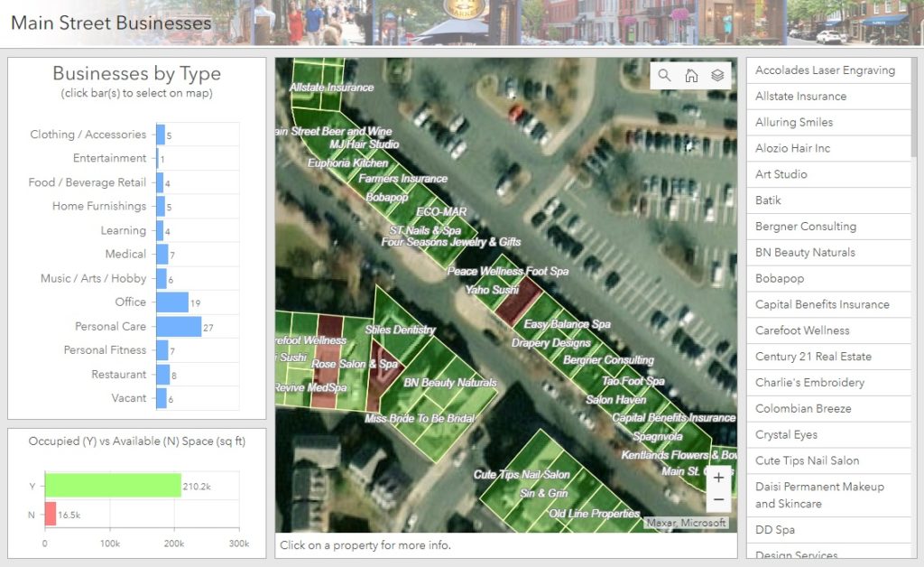
Task: Click the green occupied space Y bar
Action: tap(113, 486)
